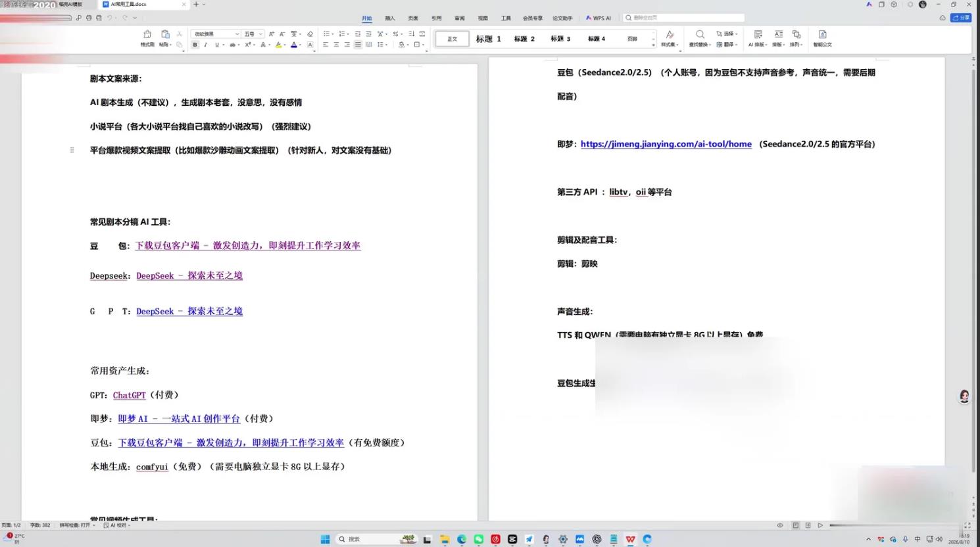Click the Styles set (样式集) icon
Screen dimensions: 980x547
[669, 34]
